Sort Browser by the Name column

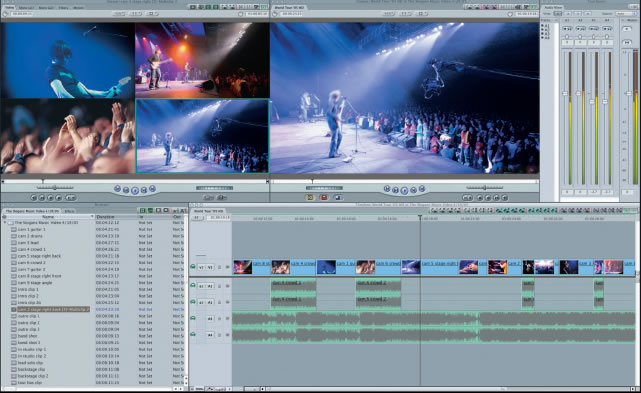(x=48, y=217)
